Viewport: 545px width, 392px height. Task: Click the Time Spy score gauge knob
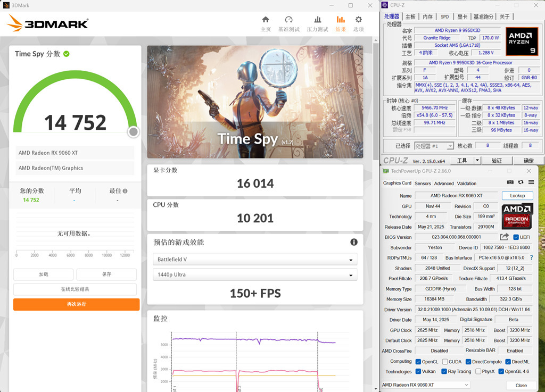coord(133,132)
